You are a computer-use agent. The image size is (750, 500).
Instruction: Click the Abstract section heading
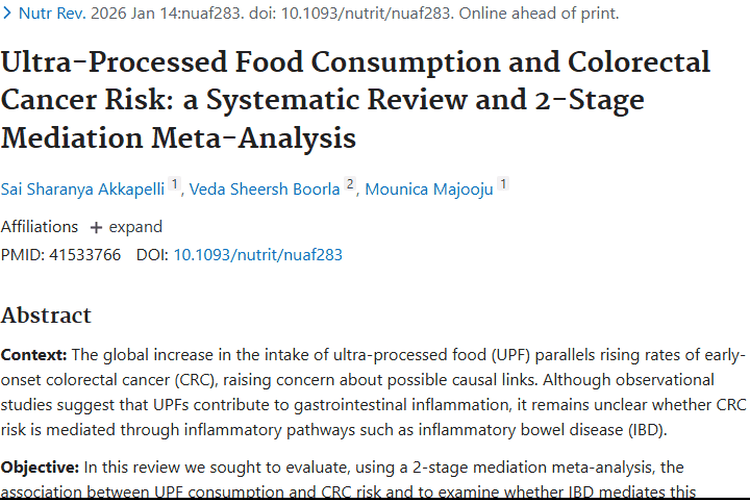pyautogui.click(x=46, y=316)
